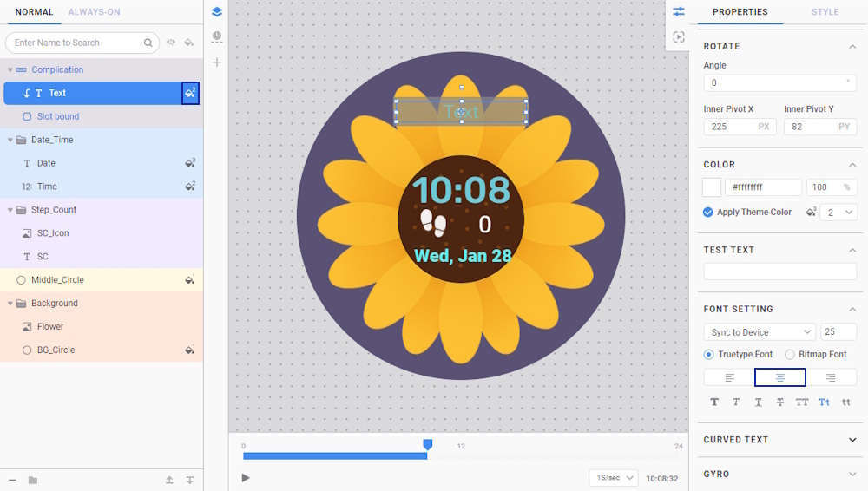Apply strikethrough text style
The image size is (868, 491).
(x=780, y=403)
